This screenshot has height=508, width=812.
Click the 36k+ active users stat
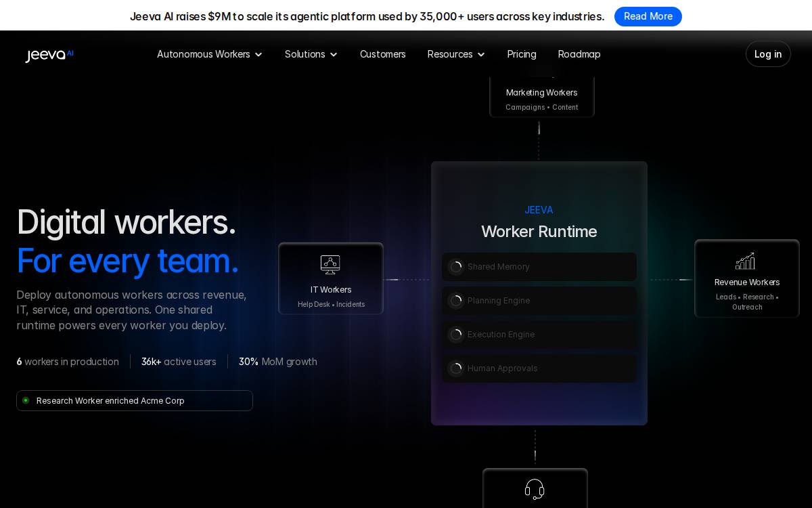point(179,362)
